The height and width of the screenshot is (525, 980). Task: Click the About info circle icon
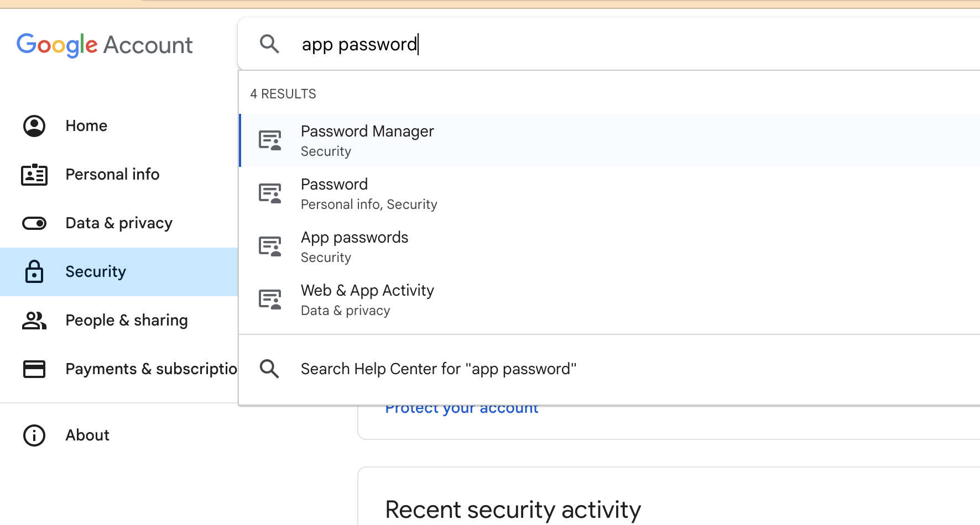[x=34, y=435]
